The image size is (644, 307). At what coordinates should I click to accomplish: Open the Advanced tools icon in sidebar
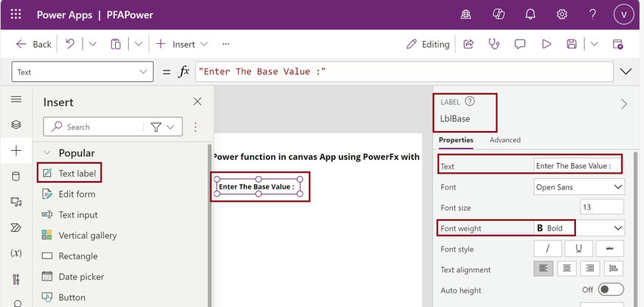(16, 280)
